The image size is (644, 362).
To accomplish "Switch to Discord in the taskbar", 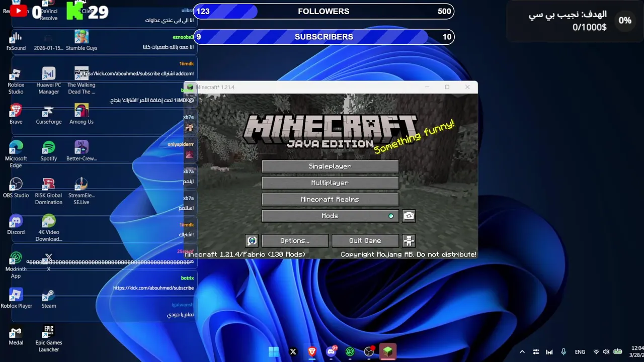I will point(331,352).
